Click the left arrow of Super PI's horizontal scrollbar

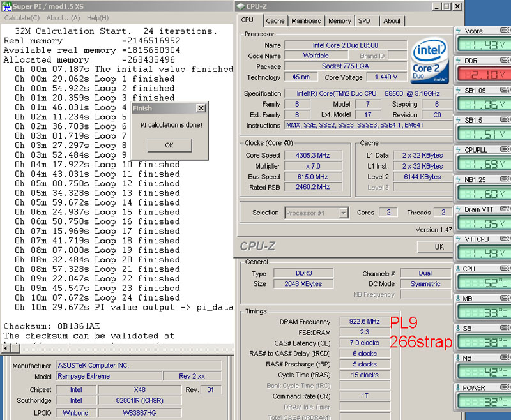pos(6,349)
